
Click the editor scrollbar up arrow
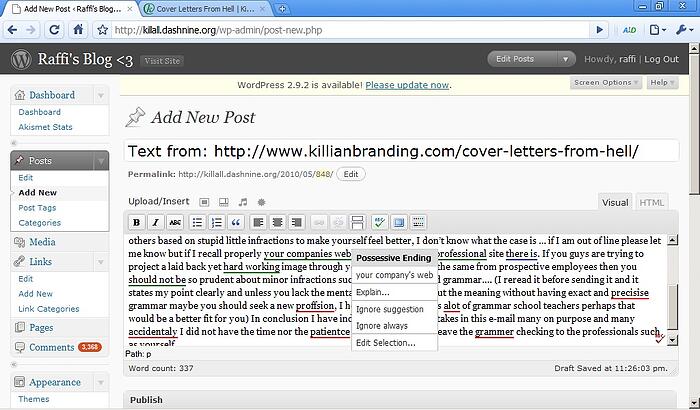673,240
